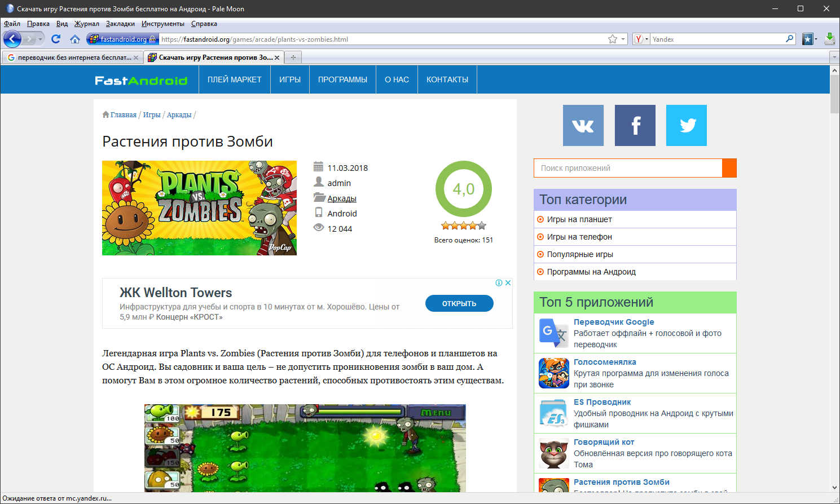
Task: Go to the browser home page icon
Action: 75,39
